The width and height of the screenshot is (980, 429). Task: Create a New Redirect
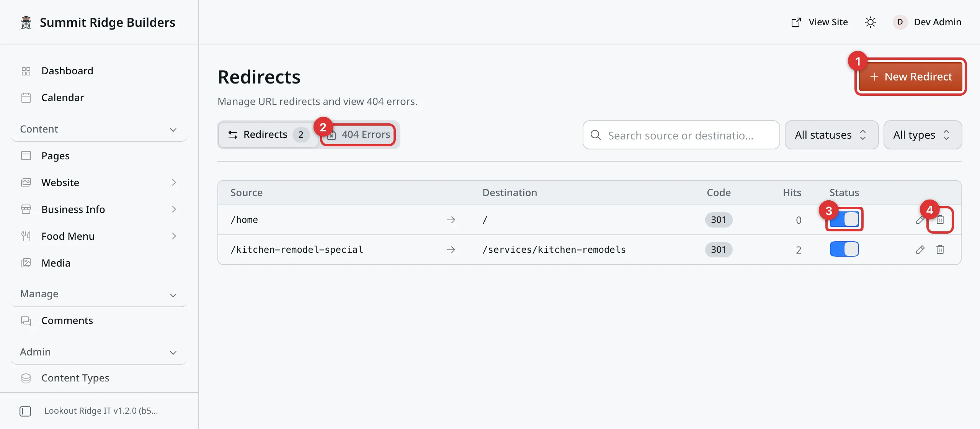point(911,77)
